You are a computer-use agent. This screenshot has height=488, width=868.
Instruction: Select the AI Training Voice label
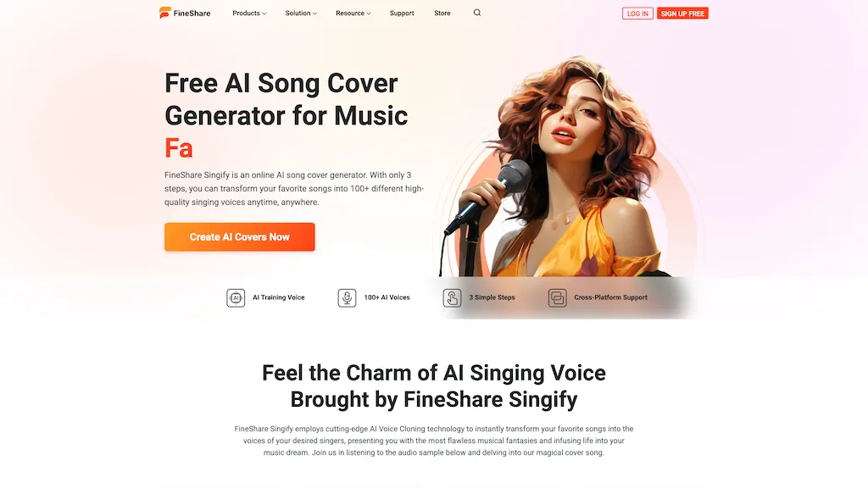point(278,297)
